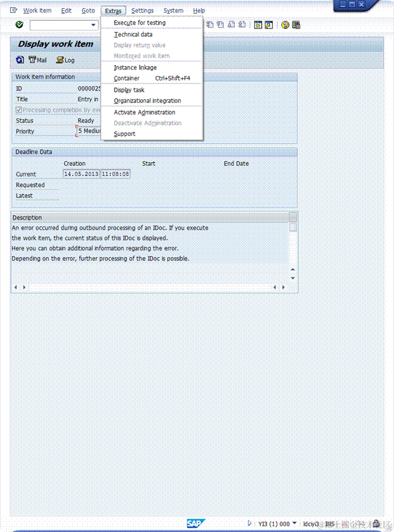The height and width of the screenshot is (532, 394).
Task: Click the Requested deadline label
Action: [x=30, y=185]
